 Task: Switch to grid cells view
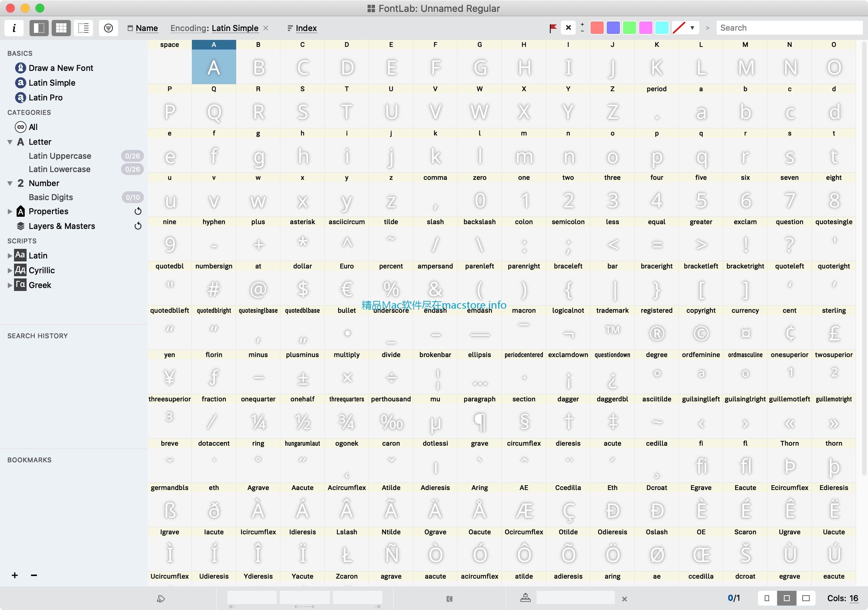(x=61, y=28)
